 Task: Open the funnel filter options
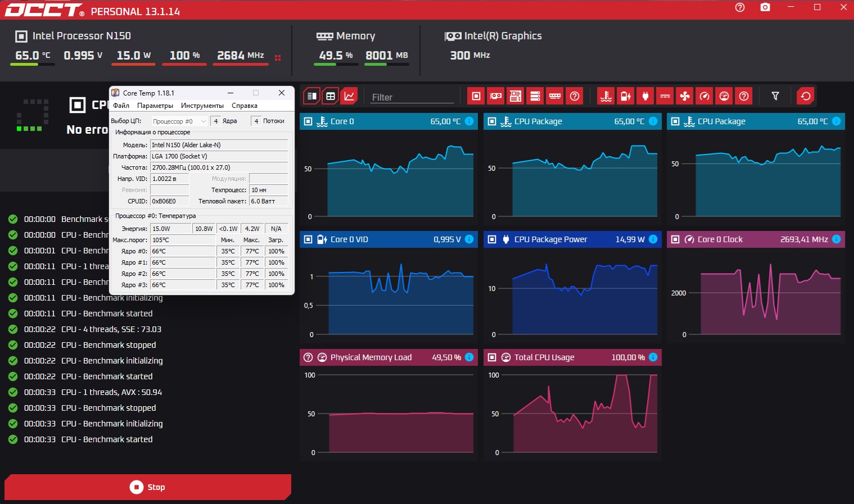click(x=775, y=96)
